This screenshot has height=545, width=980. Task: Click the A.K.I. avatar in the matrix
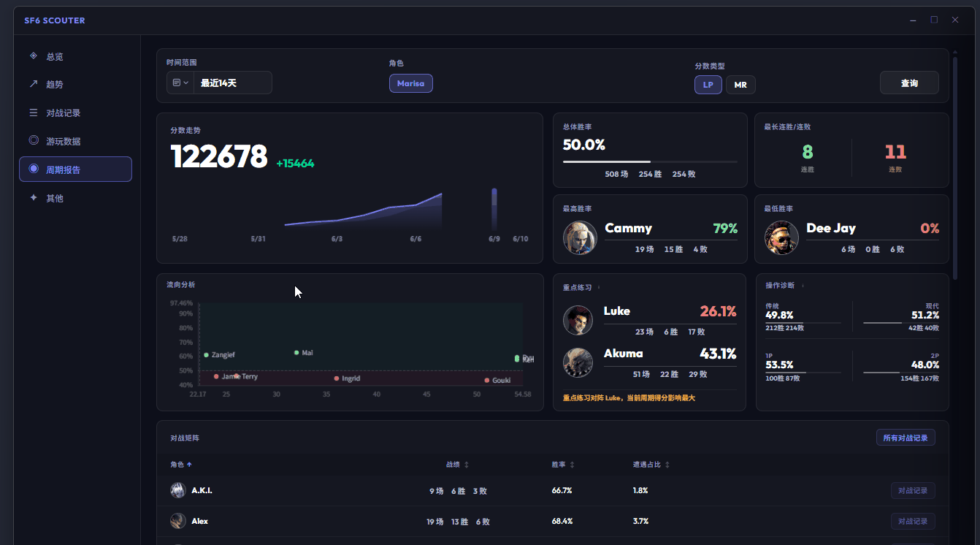coord(178,490)
